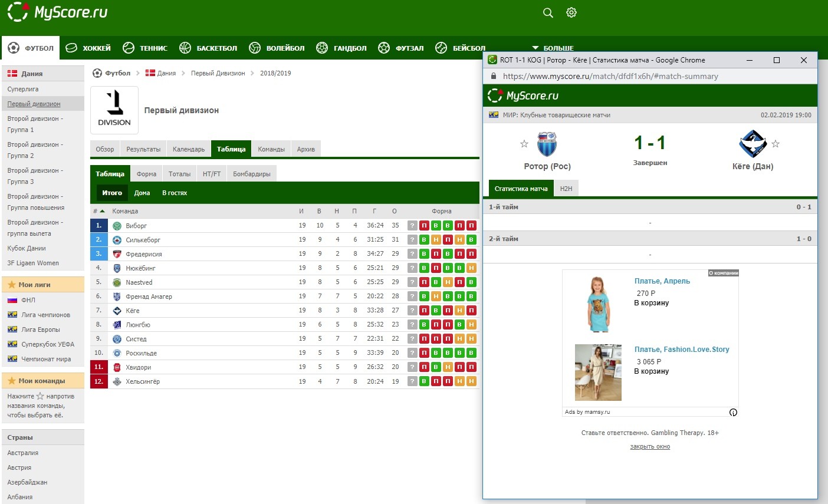The image size is (828, 504).
Task: Select the basketball sport icon
Action: coord(185,48)
